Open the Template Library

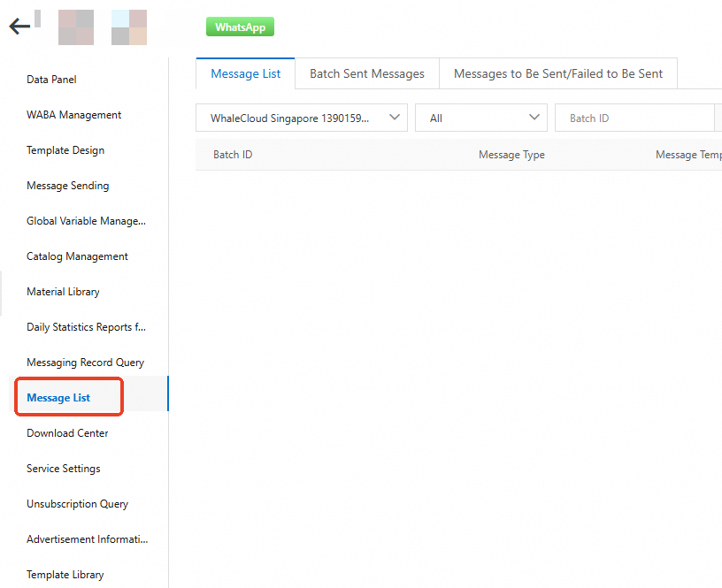65,575
